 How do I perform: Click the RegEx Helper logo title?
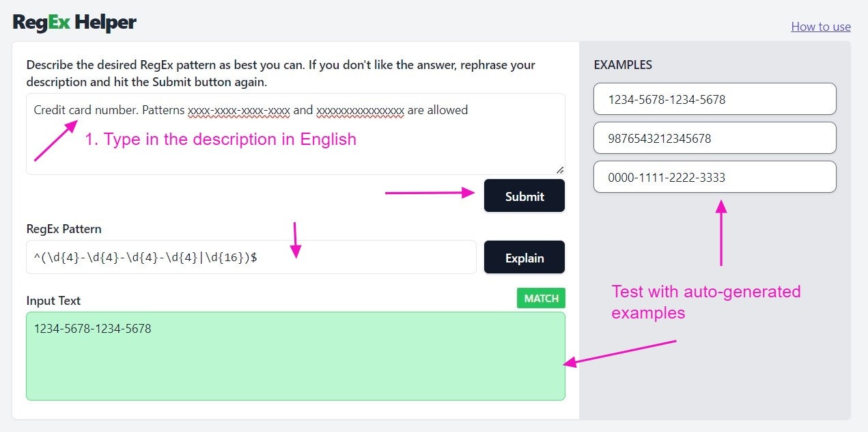pyautogui.click(x=74, y=21)
